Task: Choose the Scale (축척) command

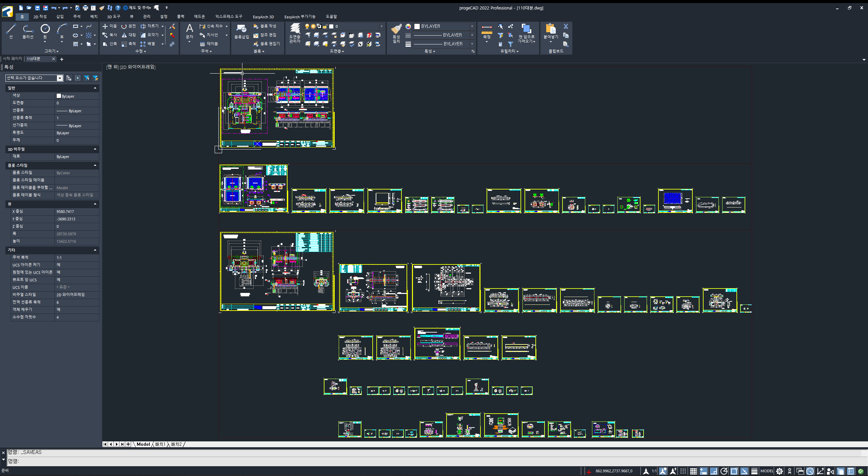Action: [129, 44]
